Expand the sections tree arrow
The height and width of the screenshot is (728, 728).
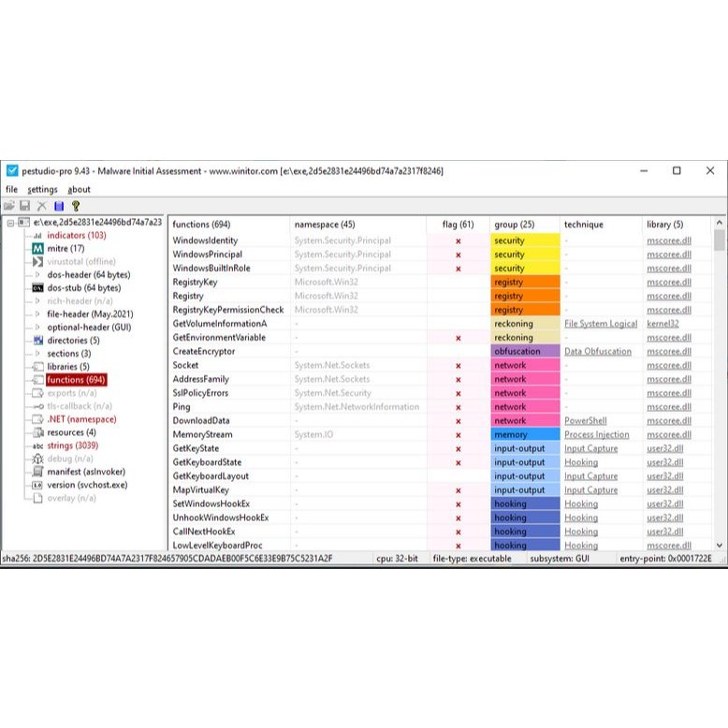point(37,354)
